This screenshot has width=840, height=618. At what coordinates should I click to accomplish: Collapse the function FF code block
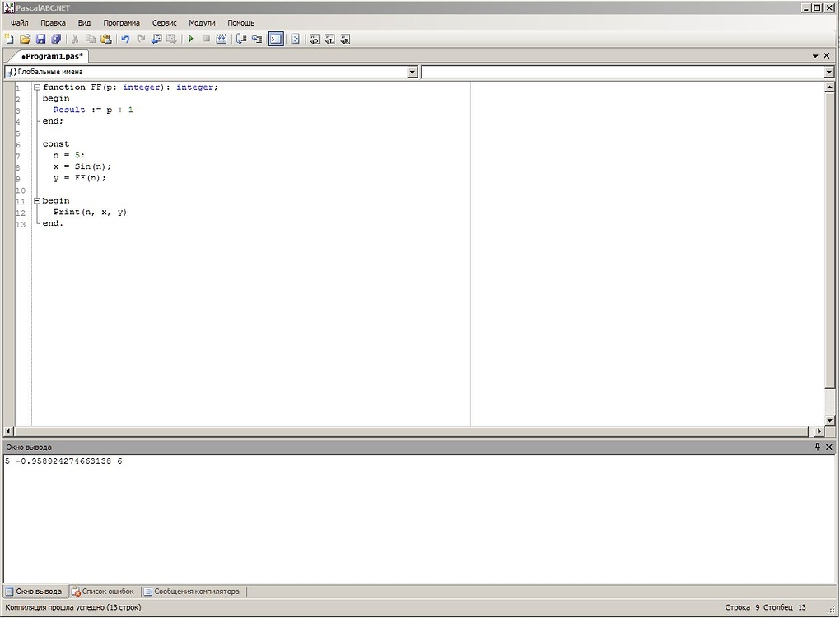click(x=37, y=87)
